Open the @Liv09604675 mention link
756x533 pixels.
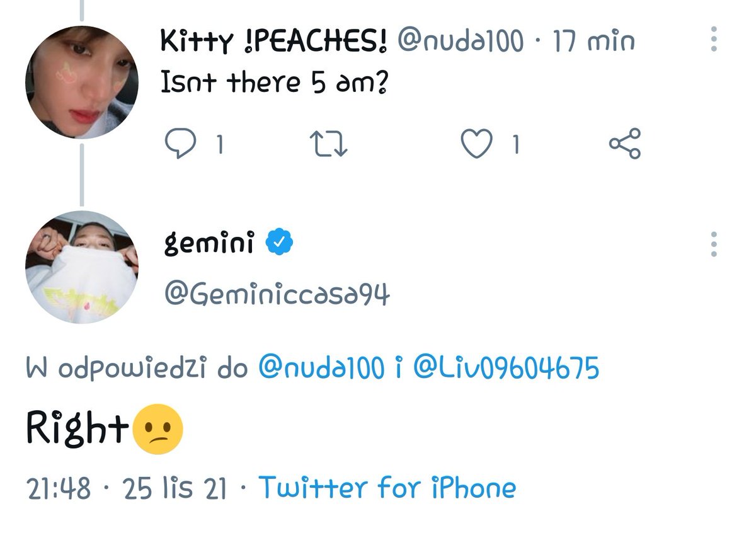coord(506,369)
